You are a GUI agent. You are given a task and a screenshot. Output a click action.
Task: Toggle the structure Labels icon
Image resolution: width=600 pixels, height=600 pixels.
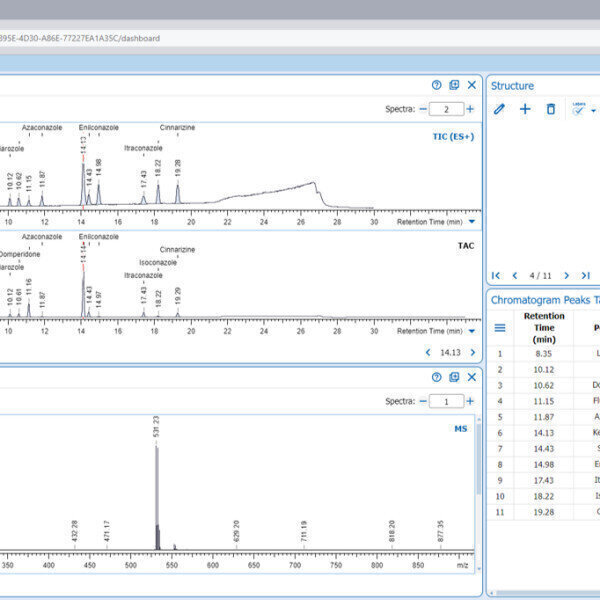pyautogui.click(x=579, y=109)
